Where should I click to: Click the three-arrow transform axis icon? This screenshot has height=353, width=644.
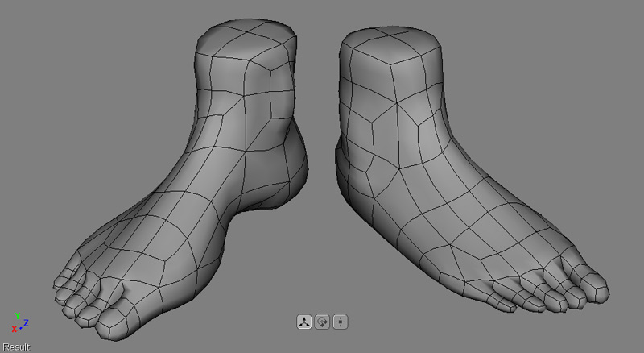point(304,322)
